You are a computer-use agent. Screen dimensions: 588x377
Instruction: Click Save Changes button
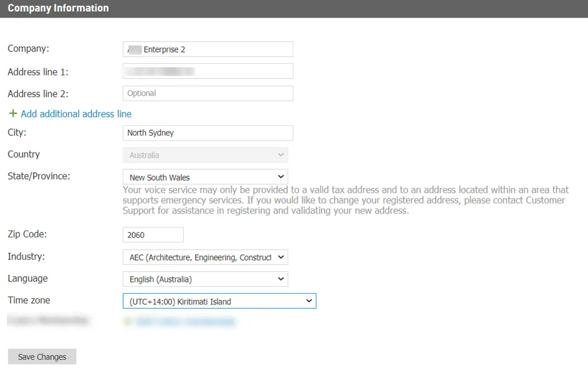point(42,357)
